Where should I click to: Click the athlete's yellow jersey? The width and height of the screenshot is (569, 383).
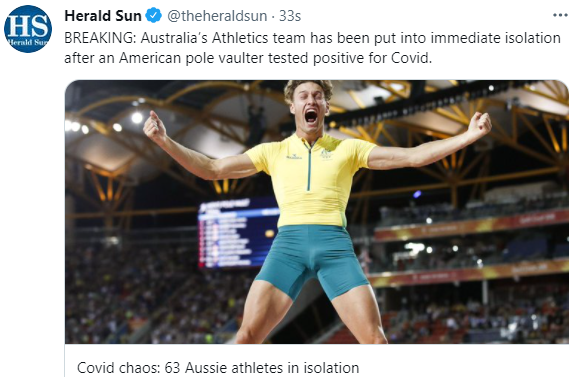[312, 180]
